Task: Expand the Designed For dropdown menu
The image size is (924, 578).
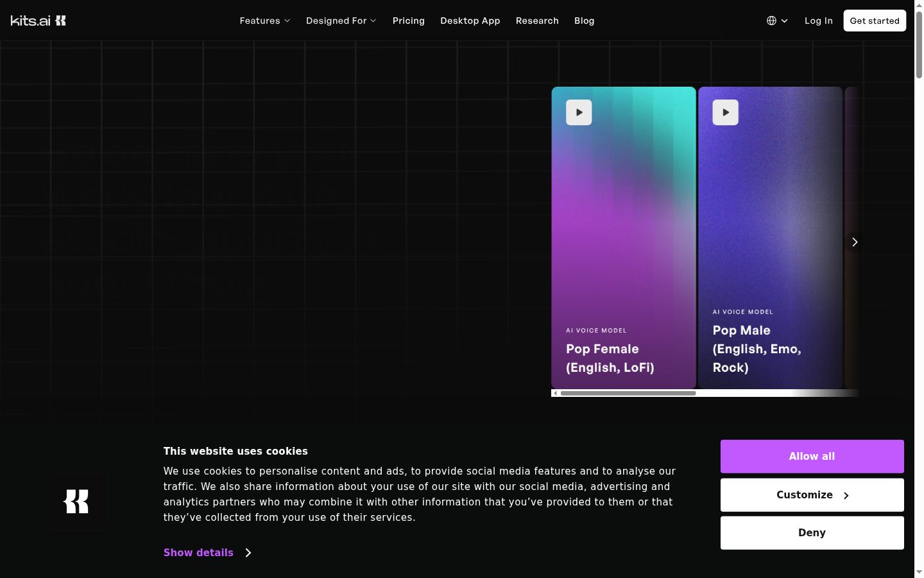Action: (341, 21)
